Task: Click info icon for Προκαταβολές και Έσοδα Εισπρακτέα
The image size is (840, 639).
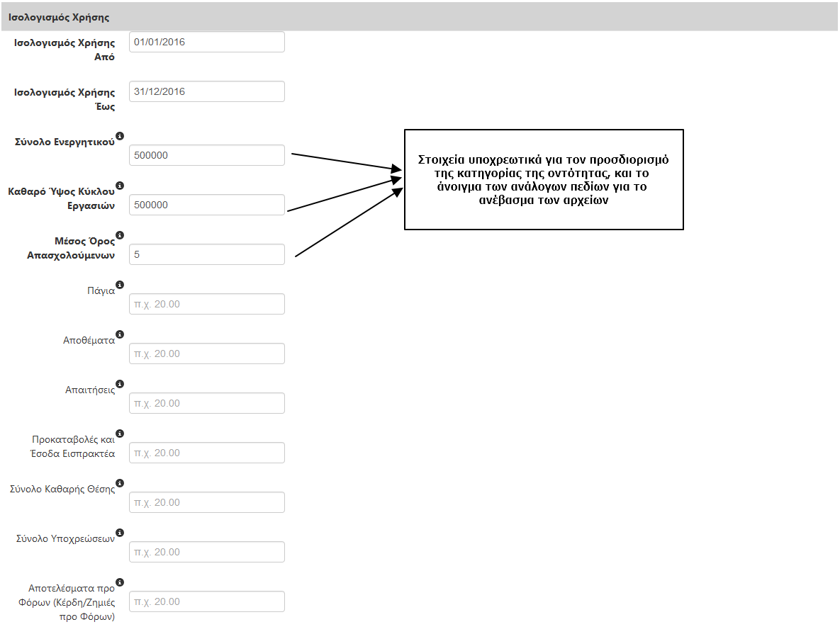Action: [x=119, y=433]
